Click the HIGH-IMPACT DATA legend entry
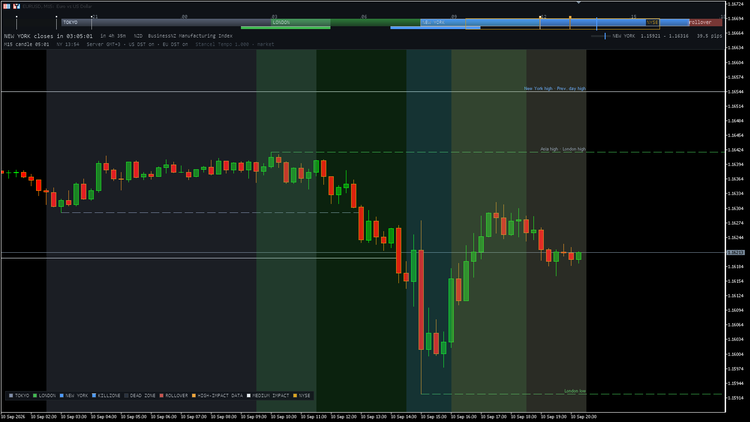Image resolution: width=750 pixels, height=422 pixels. coord(217,396)
